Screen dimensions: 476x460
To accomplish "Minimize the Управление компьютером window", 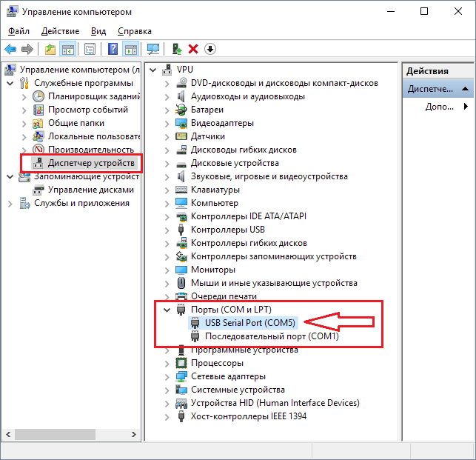I will pyautogui.click(x=391, y=11).
